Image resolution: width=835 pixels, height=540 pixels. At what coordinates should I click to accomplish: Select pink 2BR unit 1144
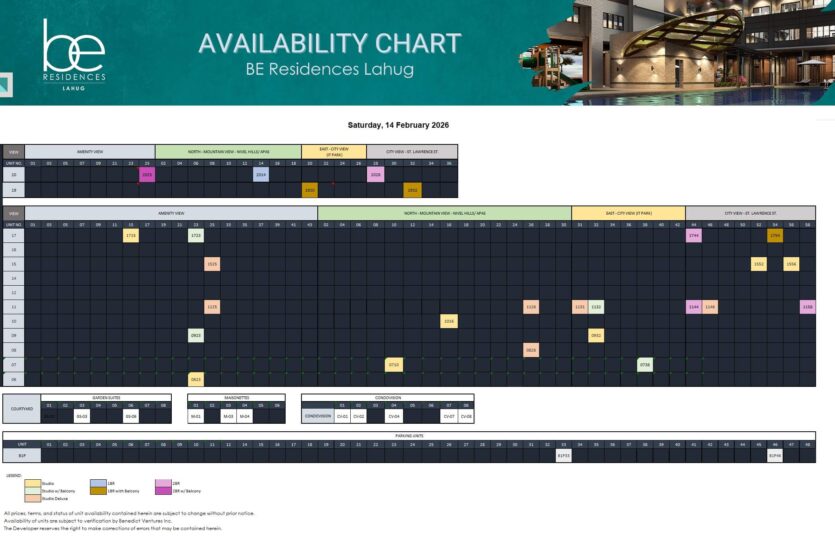click(694, 307)
